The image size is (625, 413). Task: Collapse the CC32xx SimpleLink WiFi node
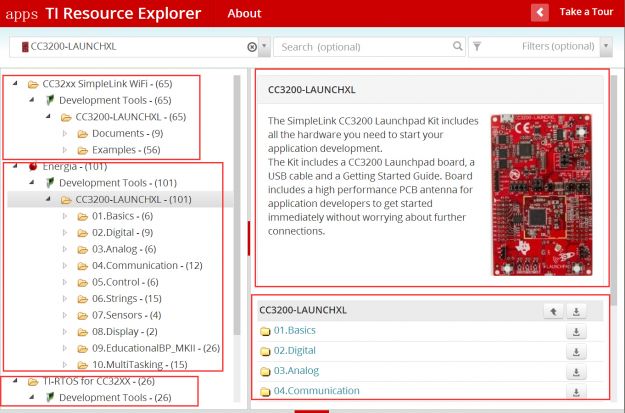click(x=16, y=83)
